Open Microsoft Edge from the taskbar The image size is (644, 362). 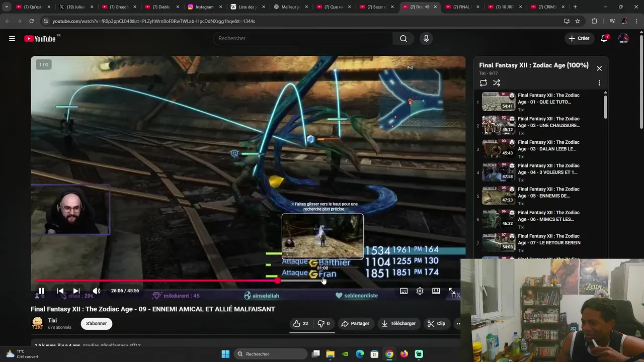click(x=360, y=354)
